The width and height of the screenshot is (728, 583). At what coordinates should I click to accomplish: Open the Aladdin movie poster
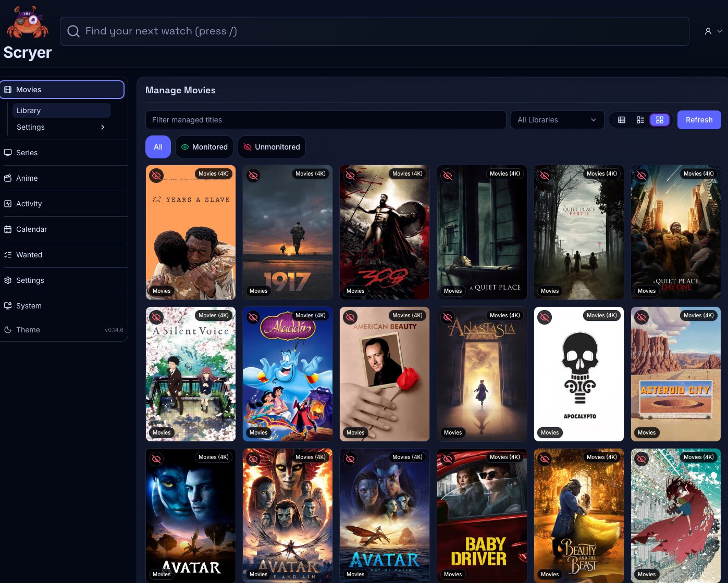(288, 374)
